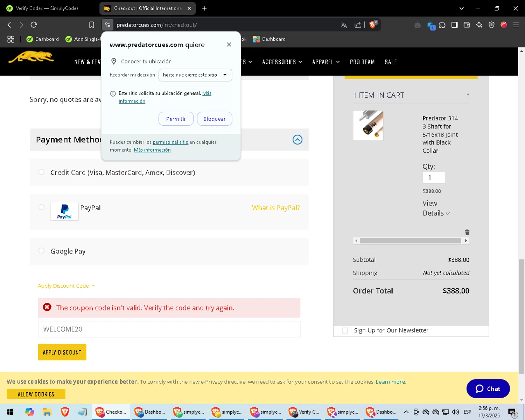Image resolution: width=525 pixels, height=420 pixels.
Task: Choose Google Pay as payment method
Action: click(x=41, y=251)
